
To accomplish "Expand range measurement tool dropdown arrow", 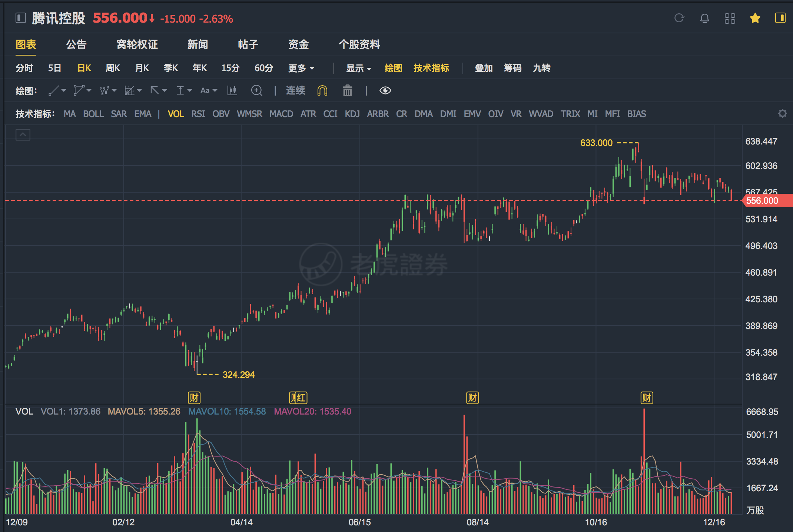I will [x=190, y=90].
